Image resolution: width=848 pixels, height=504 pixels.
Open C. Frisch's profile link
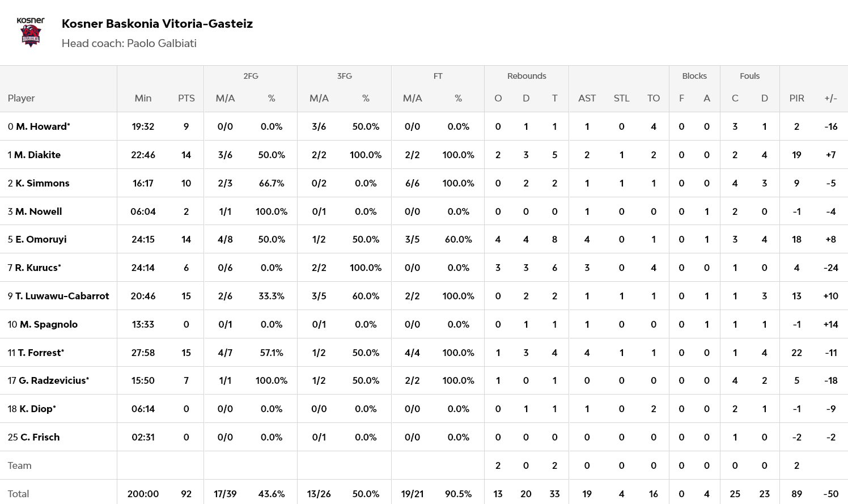click(40, 437)
